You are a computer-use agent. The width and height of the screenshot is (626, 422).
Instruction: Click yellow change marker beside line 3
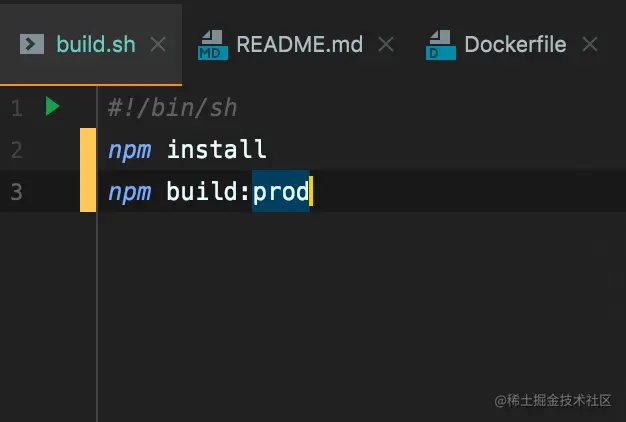[88, 191]
